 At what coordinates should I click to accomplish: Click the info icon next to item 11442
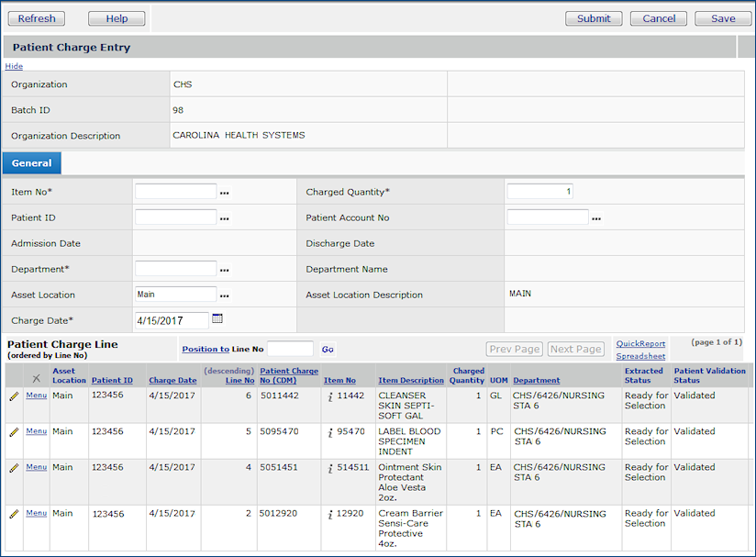(x=330, y=396)
